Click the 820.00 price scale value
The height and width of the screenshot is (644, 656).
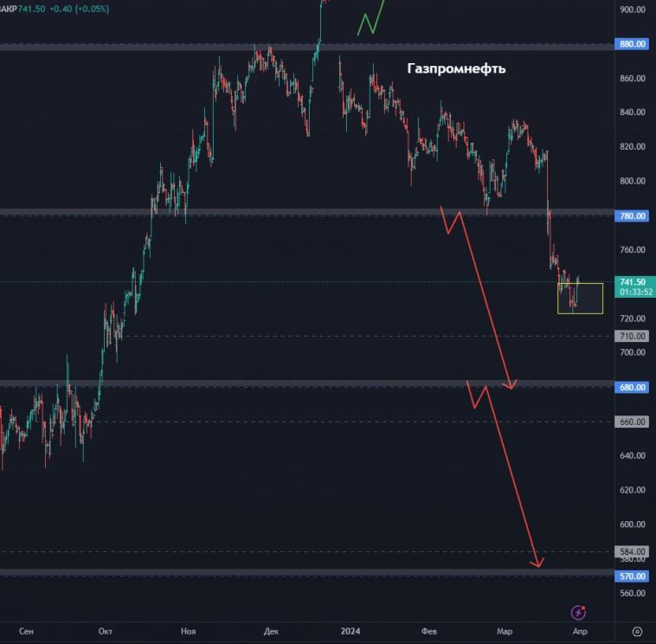coord(633,146)
